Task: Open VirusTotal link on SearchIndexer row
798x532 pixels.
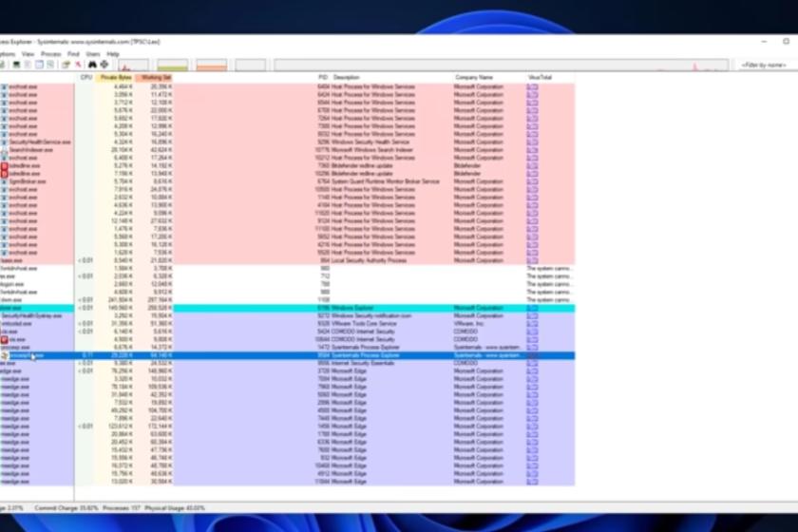Action: tap(532, 150)
